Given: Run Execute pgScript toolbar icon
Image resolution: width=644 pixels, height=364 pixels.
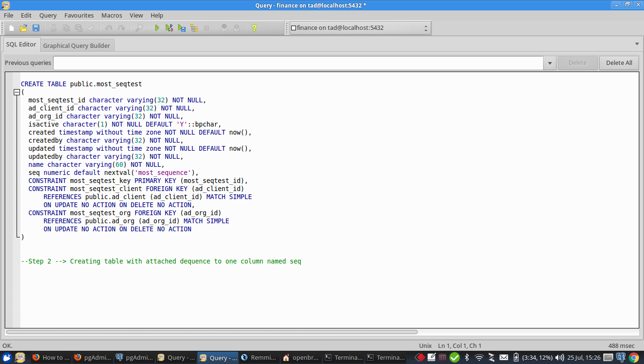Looking at the screenshot, I should tap(169, 28).
